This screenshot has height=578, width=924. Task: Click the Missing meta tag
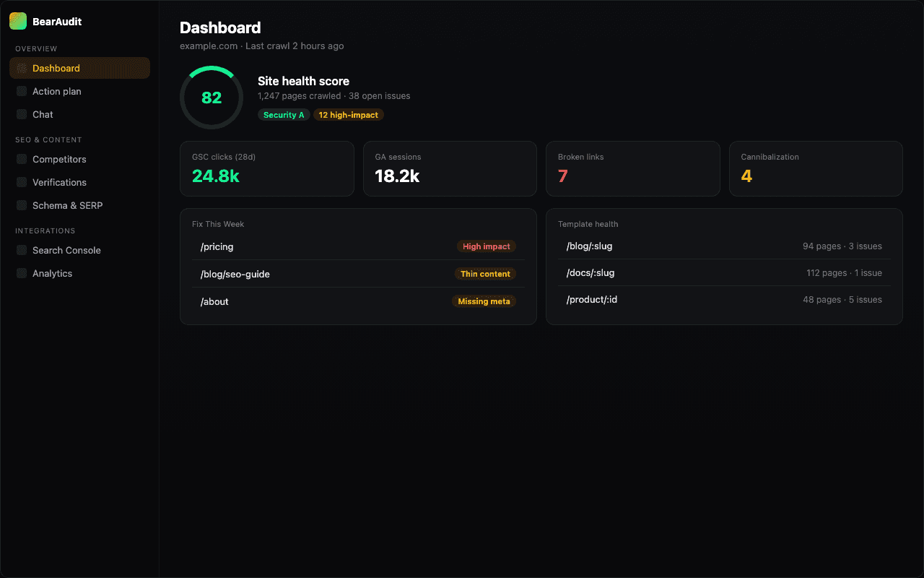pyautogui.click(x=484, y=301)
